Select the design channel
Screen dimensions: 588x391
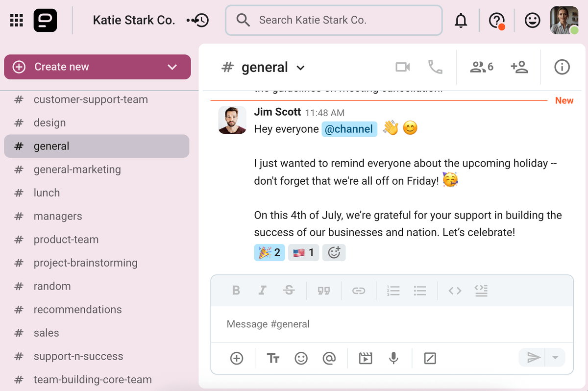coord(49,123)
